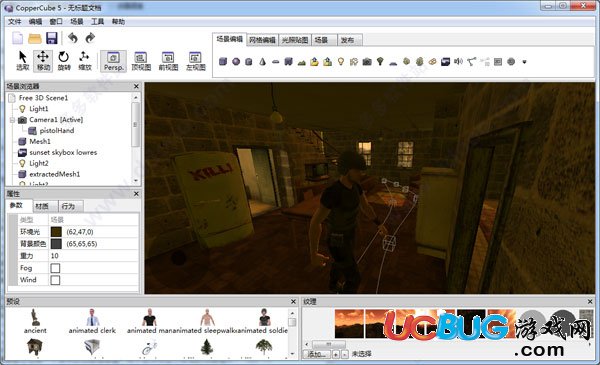600x365 pixels.
Task: Open the 文件 menu
Action: click(x=15, y=21)
